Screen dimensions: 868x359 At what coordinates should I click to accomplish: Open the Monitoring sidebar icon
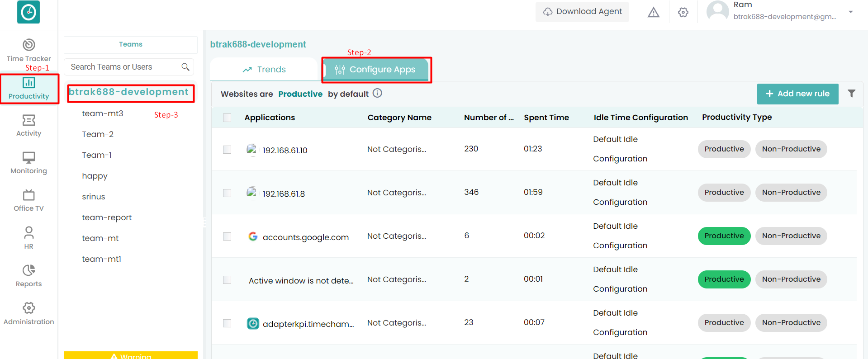29,158
